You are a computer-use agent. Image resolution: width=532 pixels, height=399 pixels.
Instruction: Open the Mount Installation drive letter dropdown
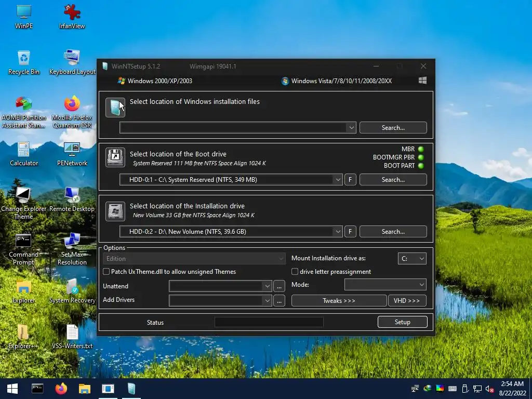coord(412,259)
